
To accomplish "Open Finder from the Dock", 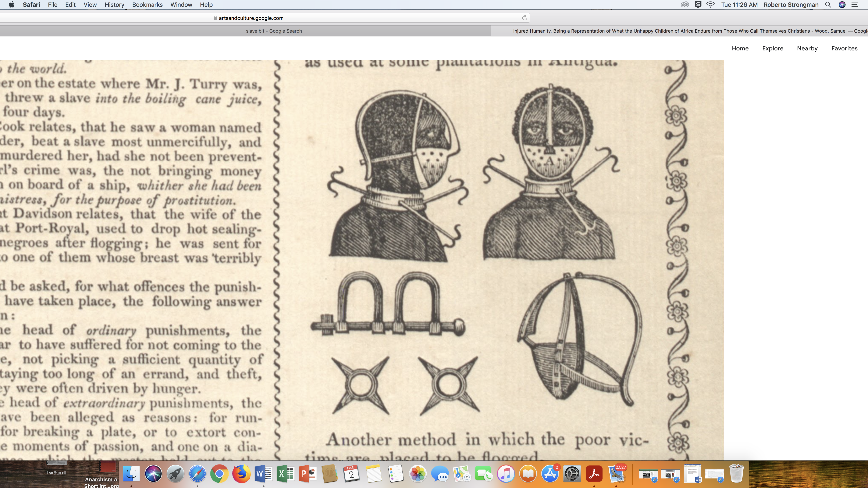I will click(x=131, y=474).
